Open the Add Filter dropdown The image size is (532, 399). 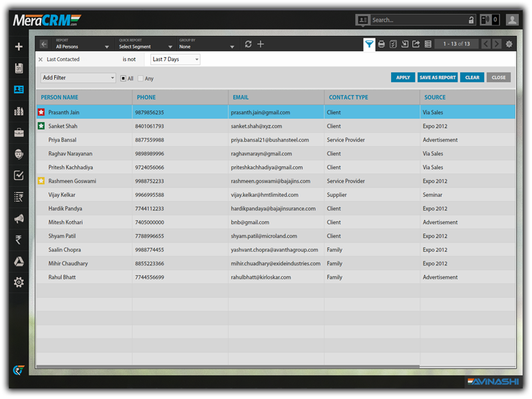click(78, 78)
